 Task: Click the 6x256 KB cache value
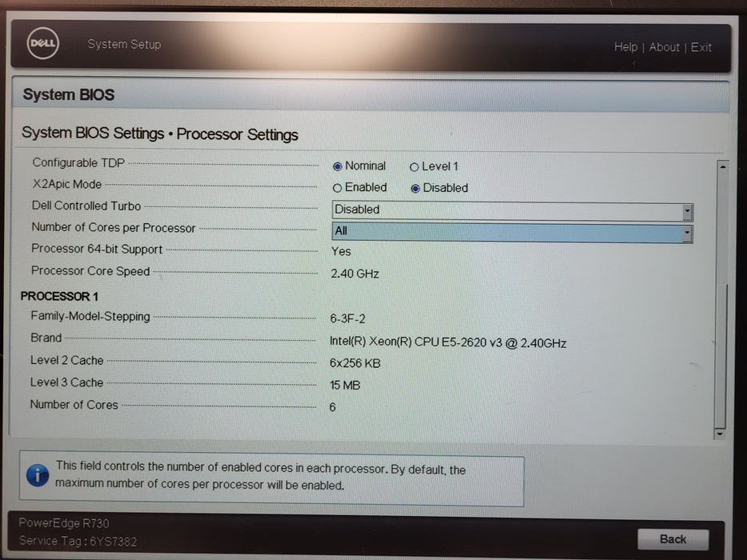pos(355,363)
